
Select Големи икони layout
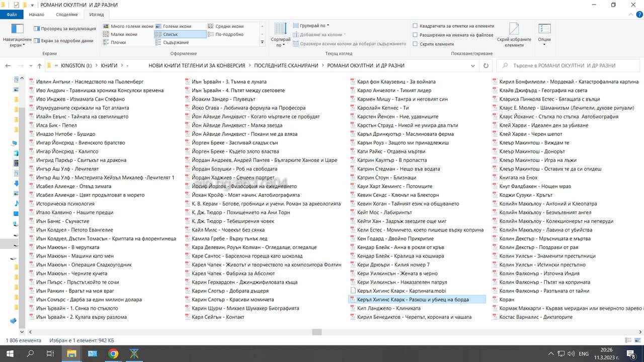click(x=174, y=26)
